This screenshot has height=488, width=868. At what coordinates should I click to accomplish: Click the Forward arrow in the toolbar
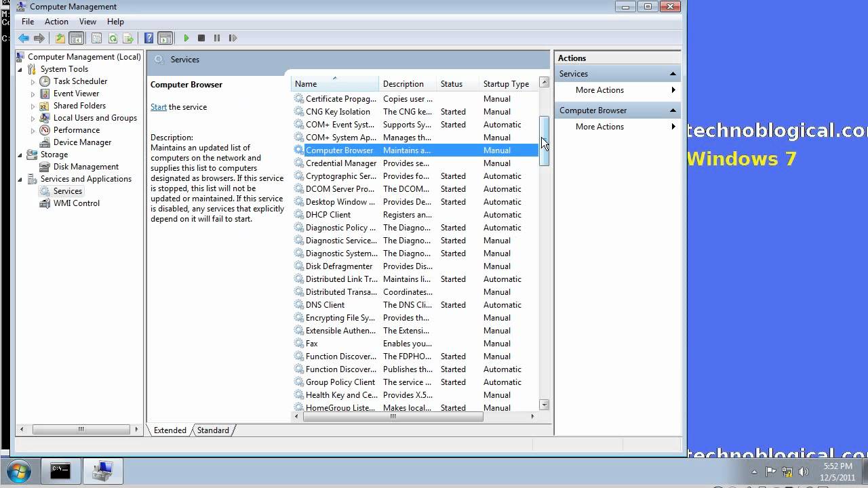(x=39, y=38)
